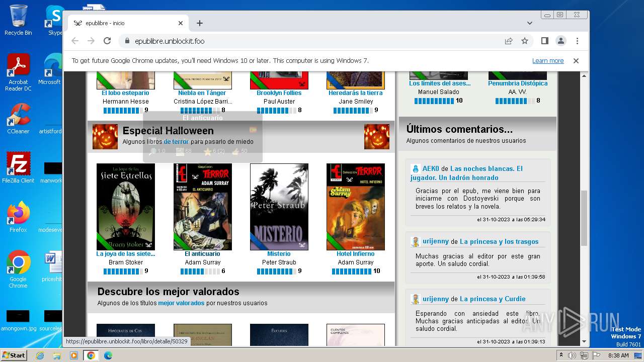Launch Internet Explorer from taskbar
644x362 pixels.
click(40, 355)
